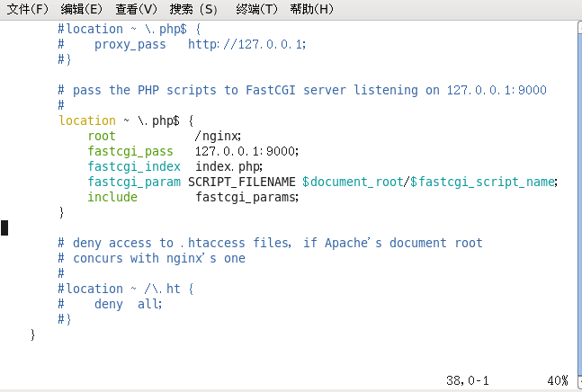The width and height of the screenshot is (582, 392).
Task: Place cursor on the fastcgi_pass line
Action: [193, 151]
